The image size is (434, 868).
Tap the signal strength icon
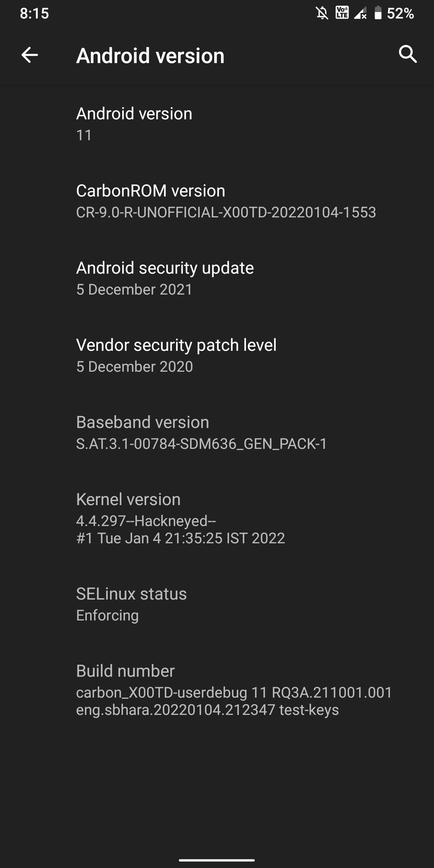pos(360,14)
